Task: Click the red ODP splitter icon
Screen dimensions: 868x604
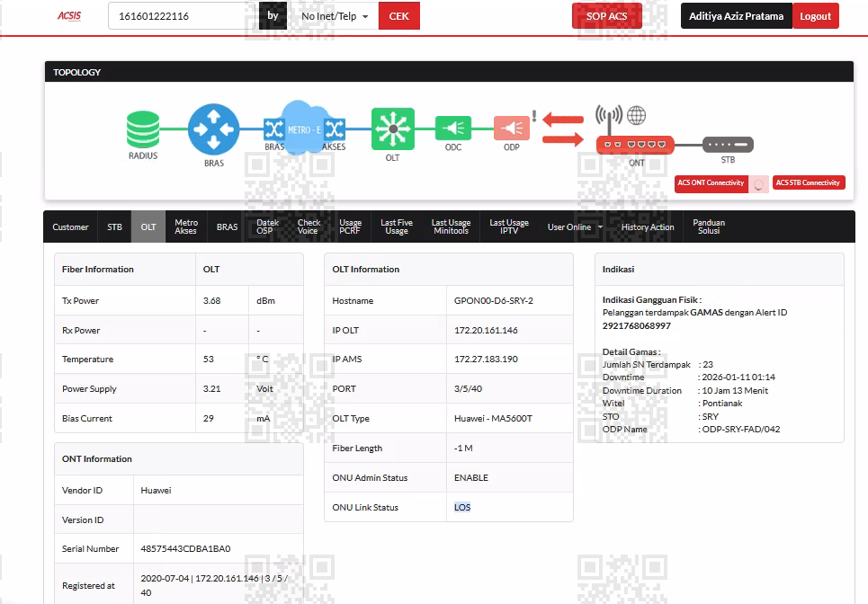Action: [512, 129]
